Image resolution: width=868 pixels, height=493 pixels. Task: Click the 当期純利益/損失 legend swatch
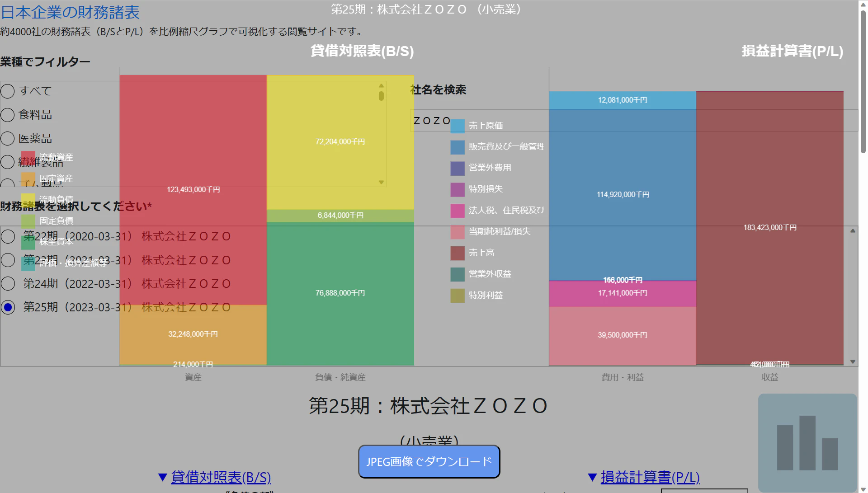click(x=458, y=232)
